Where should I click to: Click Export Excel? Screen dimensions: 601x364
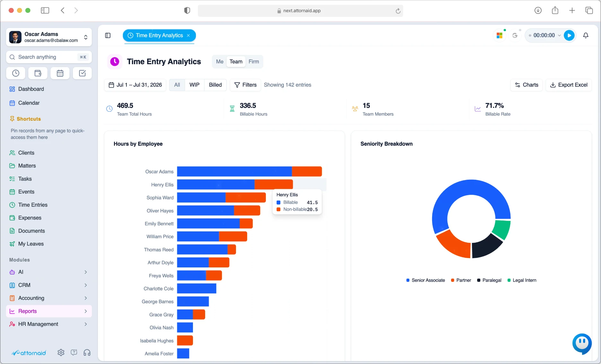[x=569, y=85]
